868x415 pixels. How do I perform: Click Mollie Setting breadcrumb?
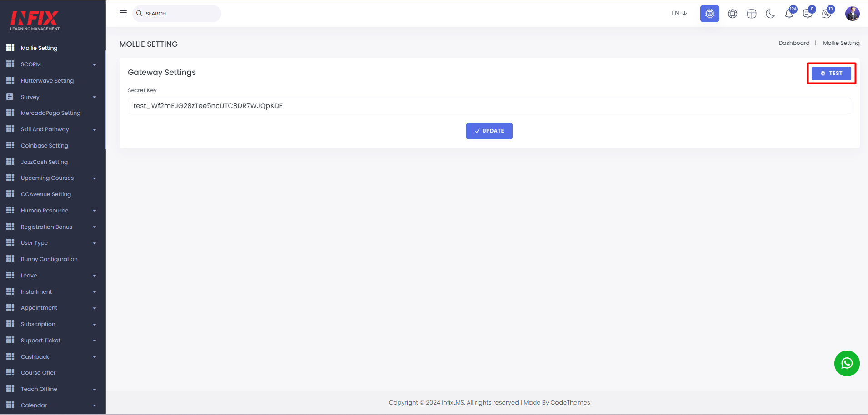(x=841, y=43)
